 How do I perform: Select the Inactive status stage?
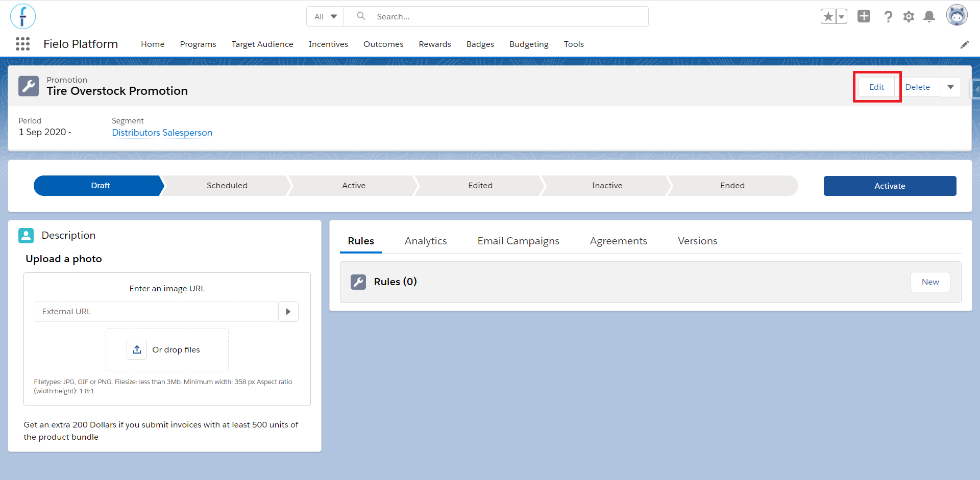607,186
